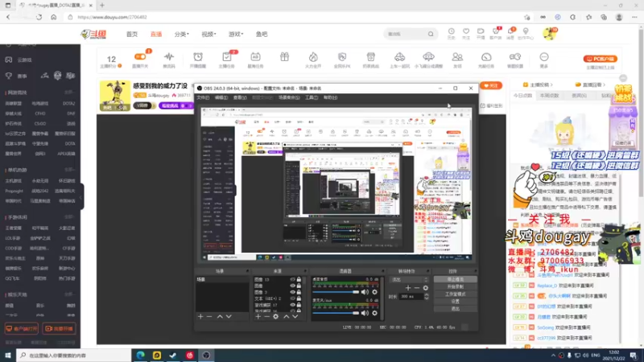Open the scene transition type dropdown in OBS
Image resolution: width=644 pixels, height=362 pixels.
(409, 279)
